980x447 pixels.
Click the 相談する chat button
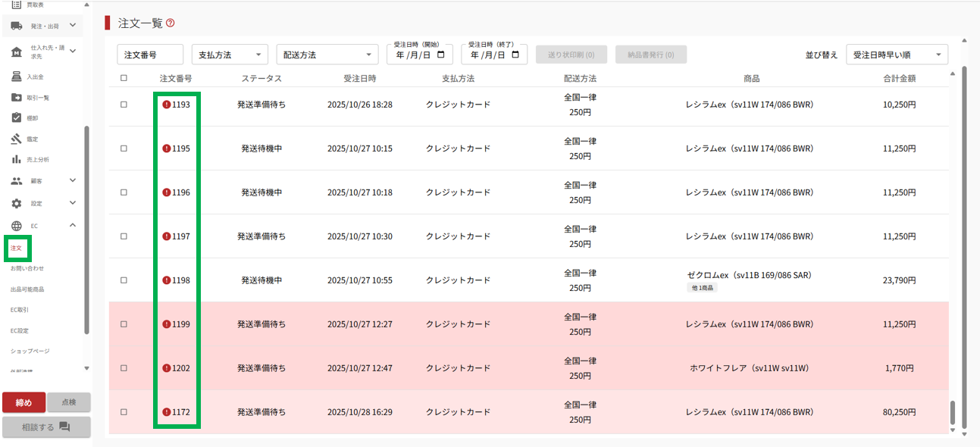46,427
